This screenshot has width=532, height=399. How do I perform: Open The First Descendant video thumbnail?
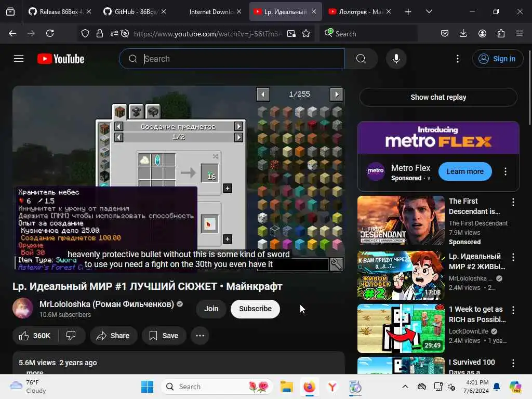coord(401,220)
